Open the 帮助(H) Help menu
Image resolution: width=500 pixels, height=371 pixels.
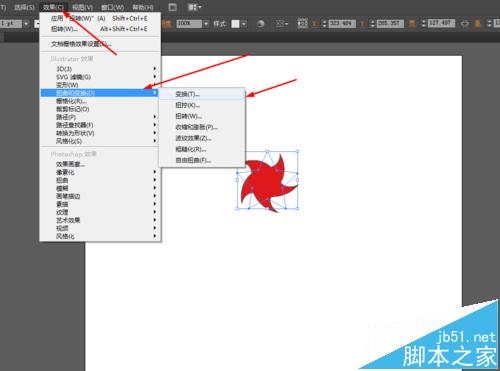coord(143,7)
